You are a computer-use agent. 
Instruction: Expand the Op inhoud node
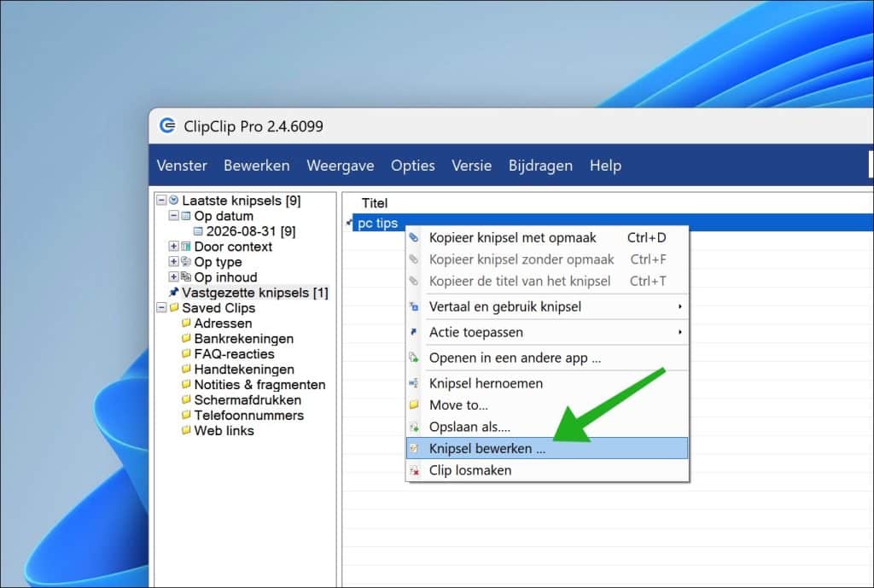[x=174, y=277]
